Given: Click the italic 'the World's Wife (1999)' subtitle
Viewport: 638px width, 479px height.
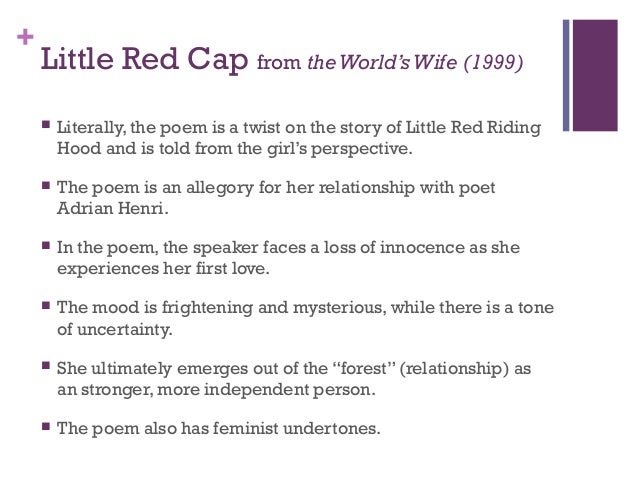Looking at the screenshot, I should coord(415,62).
